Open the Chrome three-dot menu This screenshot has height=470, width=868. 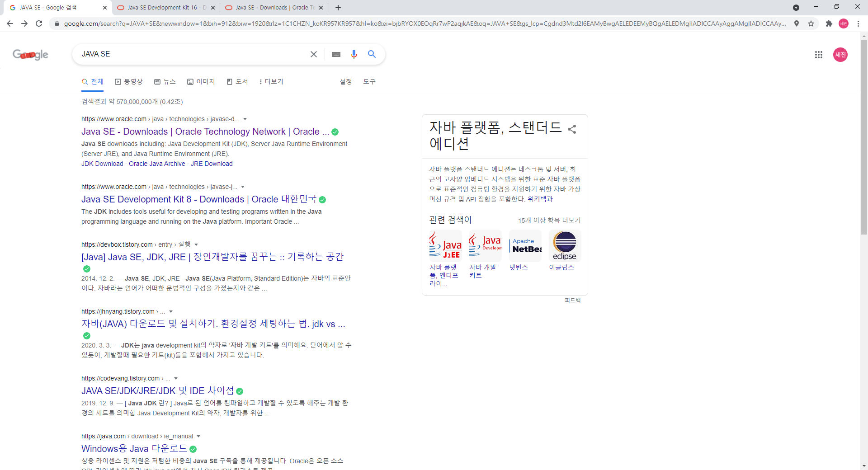(x=858, y=23)
